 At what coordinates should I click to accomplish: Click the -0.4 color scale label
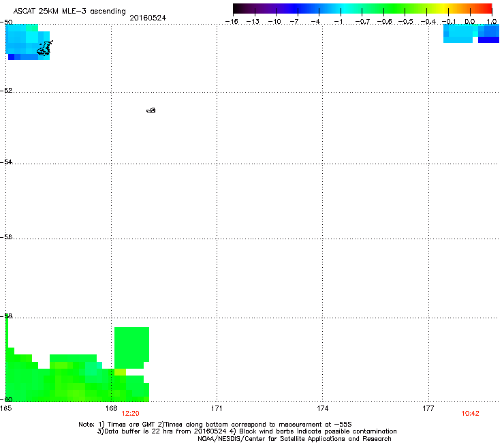[x=428, y=22]
